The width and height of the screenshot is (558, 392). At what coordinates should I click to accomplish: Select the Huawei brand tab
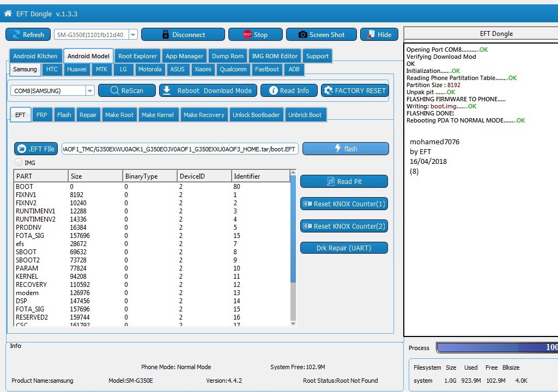pos(77,69)
